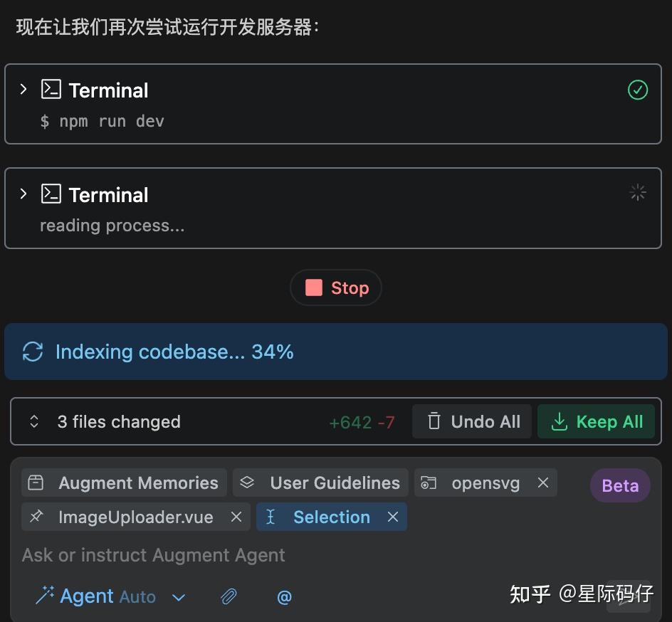Expand the second Terminal block
This screenshot has height=622, width=672.
23,194
